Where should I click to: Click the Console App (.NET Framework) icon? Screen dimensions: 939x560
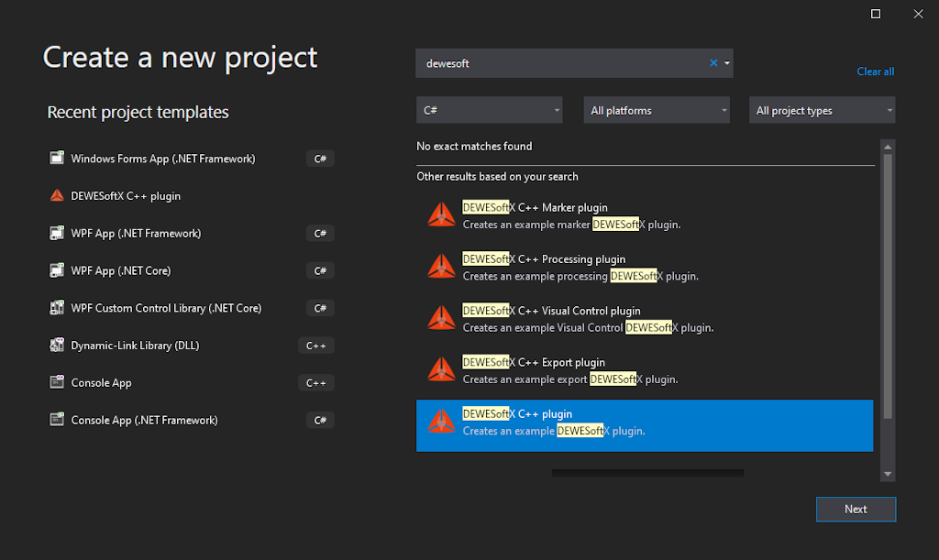(57, 420)
